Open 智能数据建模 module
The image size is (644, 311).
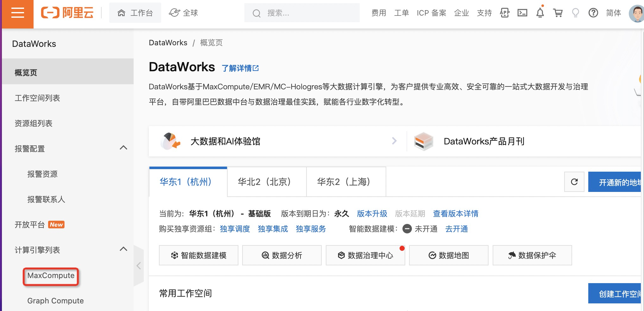[x=199, y=255]
